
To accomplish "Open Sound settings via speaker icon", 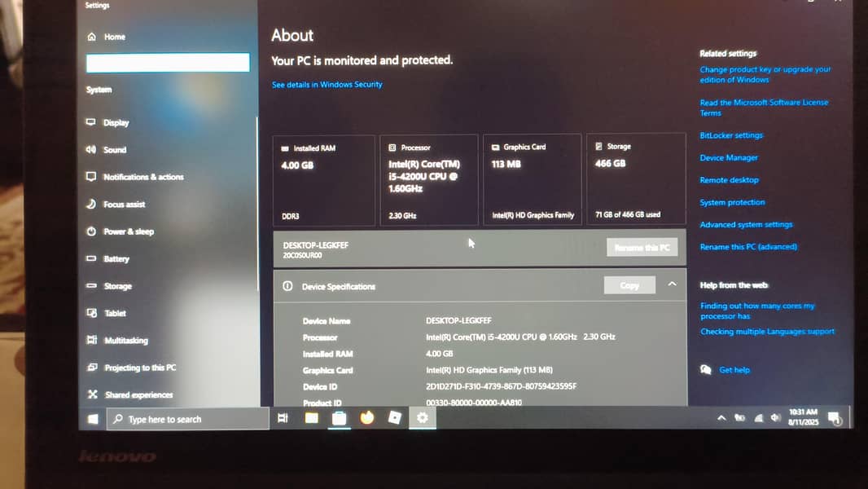I will tap(92, 149).
